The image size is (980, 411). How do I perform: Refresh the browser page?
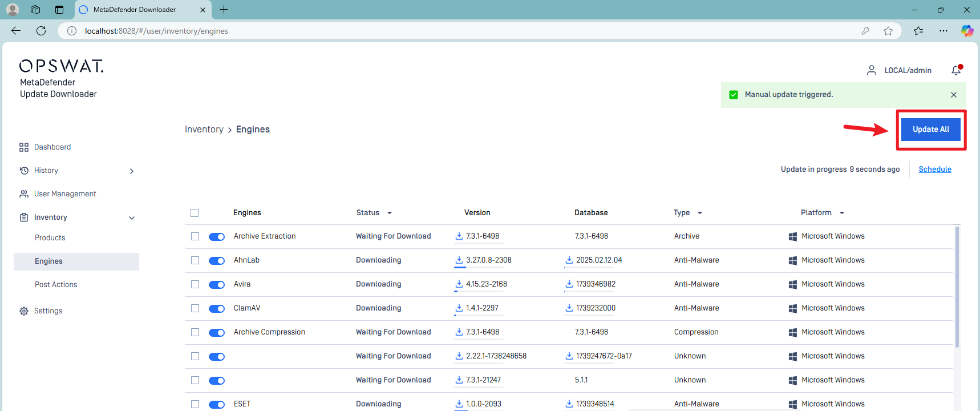point(41,31)
